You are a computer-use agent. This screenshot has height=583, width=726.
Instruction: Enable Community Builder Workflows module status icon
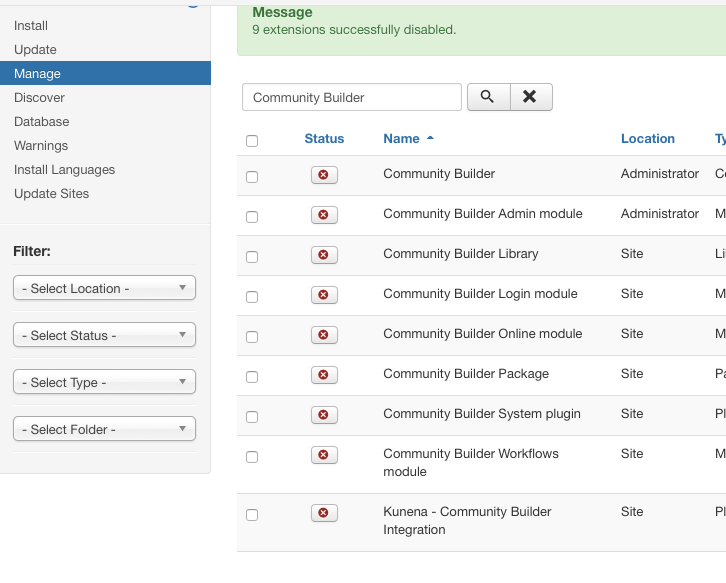[x=324, y=455]
